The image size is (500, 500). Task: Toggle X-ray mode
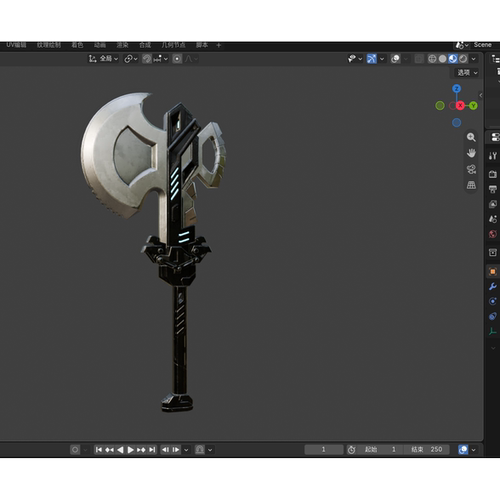[x=419, y=59]
